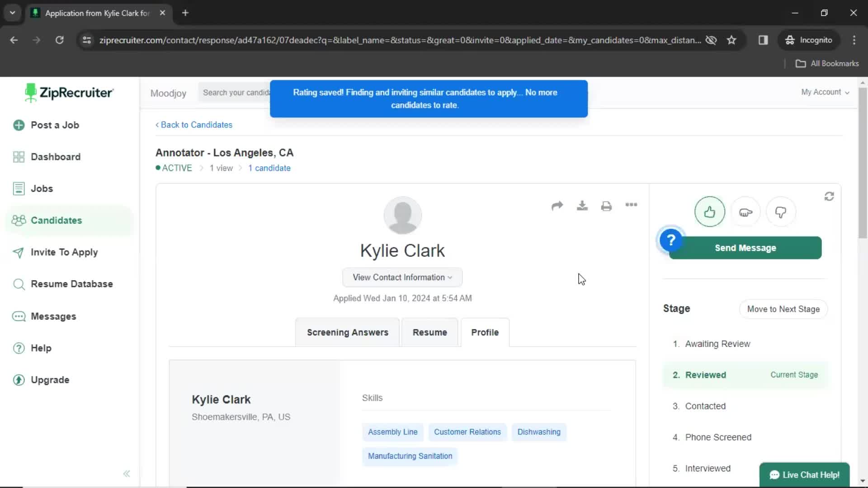The width and height of the screenshot is (868, 488).
Task: Rate candidate with thumbs up
Action: 710,212
